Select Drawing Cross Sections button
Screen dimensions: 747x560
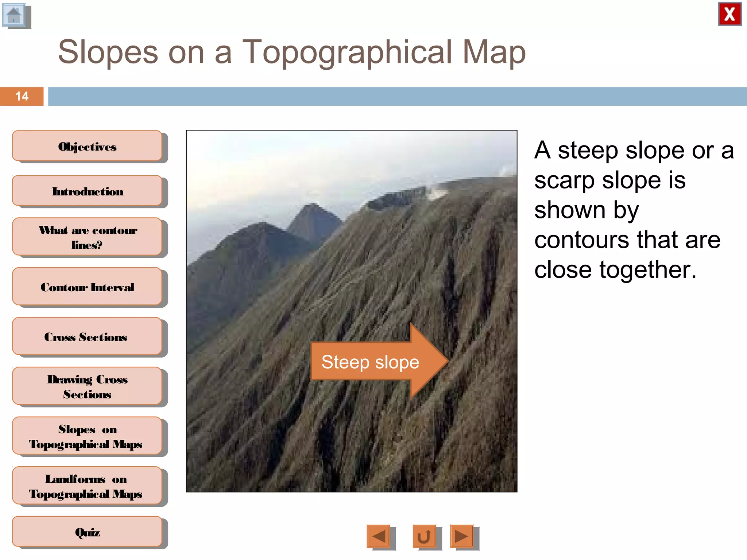[x=87, y=386]
